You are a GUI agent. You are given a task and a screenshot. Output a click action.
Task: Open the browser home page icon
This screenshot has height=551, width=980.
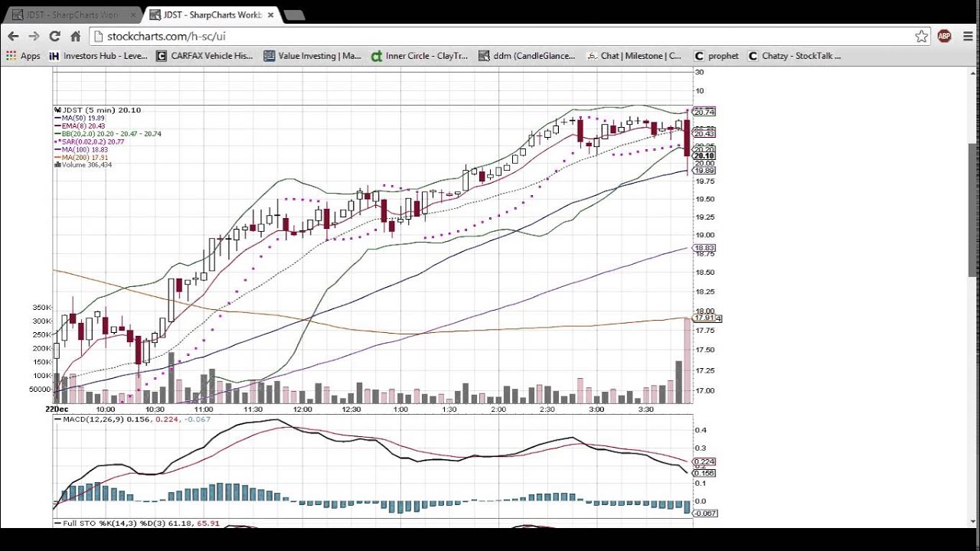75,36
